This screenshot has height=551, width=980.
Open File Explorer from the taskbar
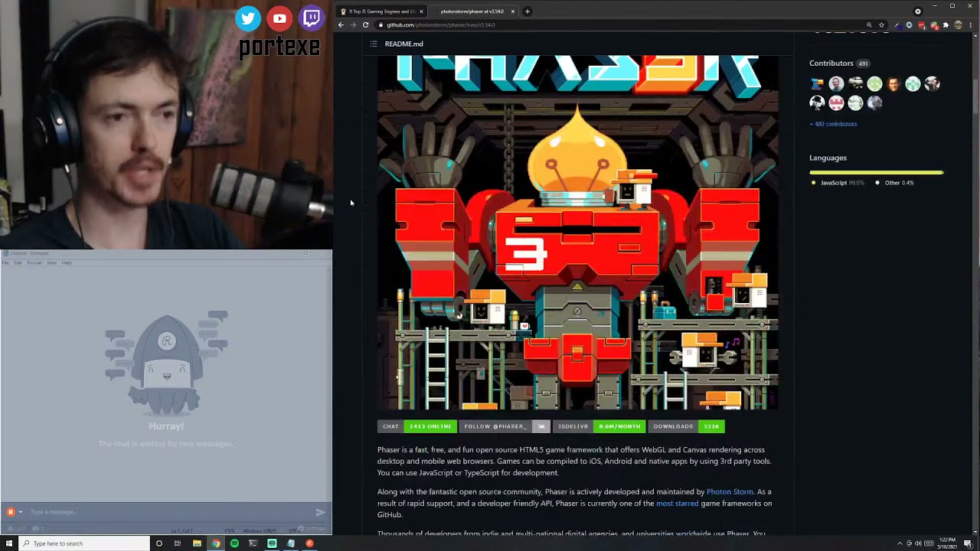[x=197, y=543]
